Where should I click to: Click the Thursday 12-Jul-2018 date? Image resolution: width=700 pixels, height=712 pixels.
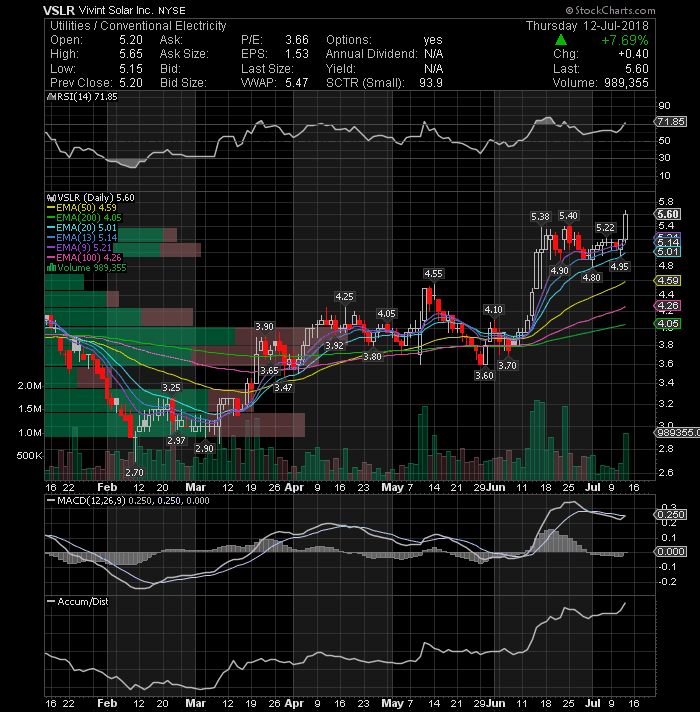point(587,26)
